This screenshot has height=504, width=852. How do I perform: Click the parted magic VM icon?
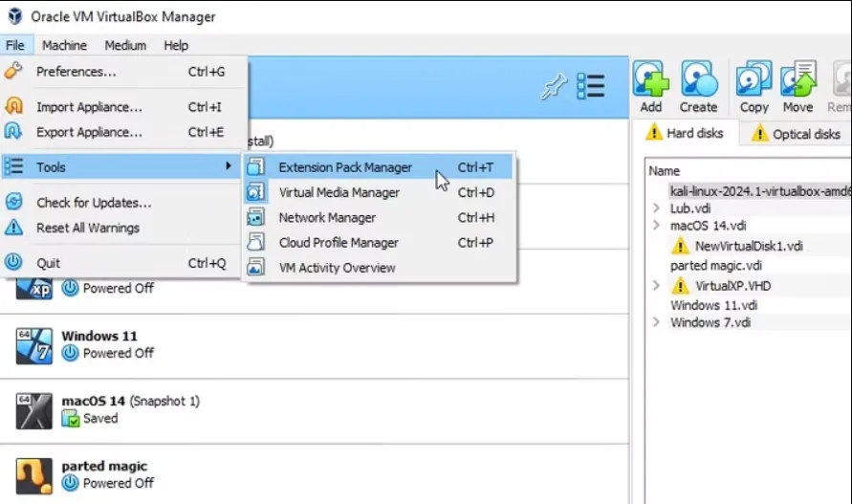[x=34, y=475]
